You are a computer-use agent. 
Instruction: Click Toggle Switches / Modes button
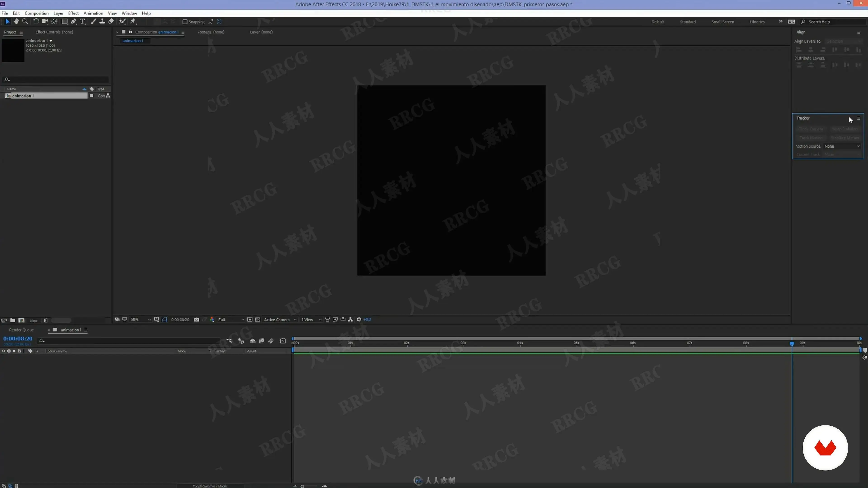(x=210, y=486)
